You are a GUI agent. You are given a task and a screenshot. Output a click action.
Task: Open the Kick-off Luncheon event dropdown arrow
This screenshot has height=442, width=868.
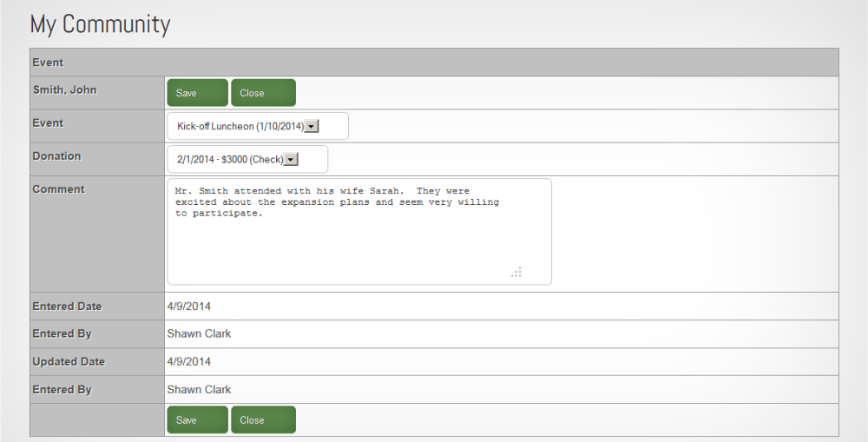click(x=312, y=126)
